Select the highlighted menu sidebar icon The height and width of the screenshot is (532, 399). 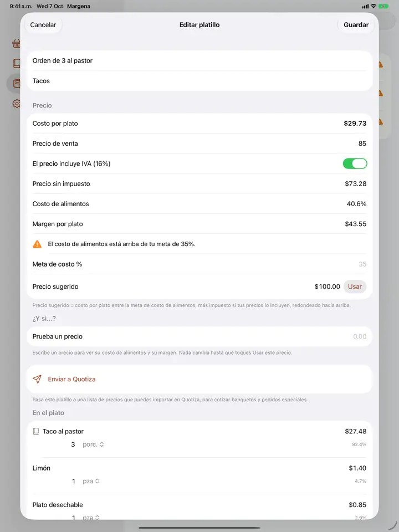(16, 84)
